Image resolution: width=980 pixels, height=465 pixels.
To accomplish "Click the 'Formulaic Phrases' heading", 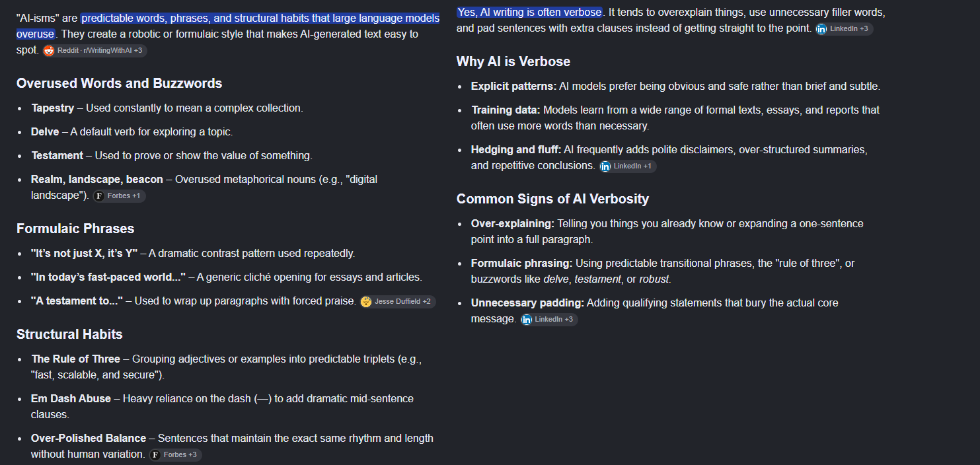I will [75, 229].
